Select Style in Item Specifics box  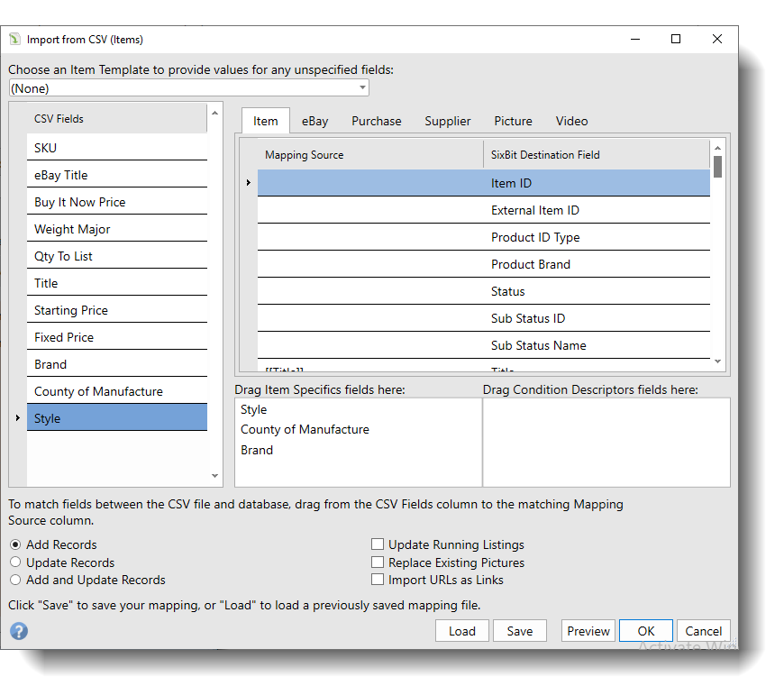pos(253,409)
